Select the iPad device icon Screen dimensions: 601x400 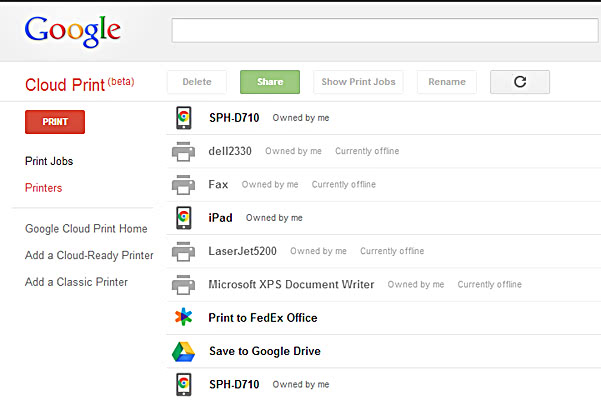click(184, 218)
